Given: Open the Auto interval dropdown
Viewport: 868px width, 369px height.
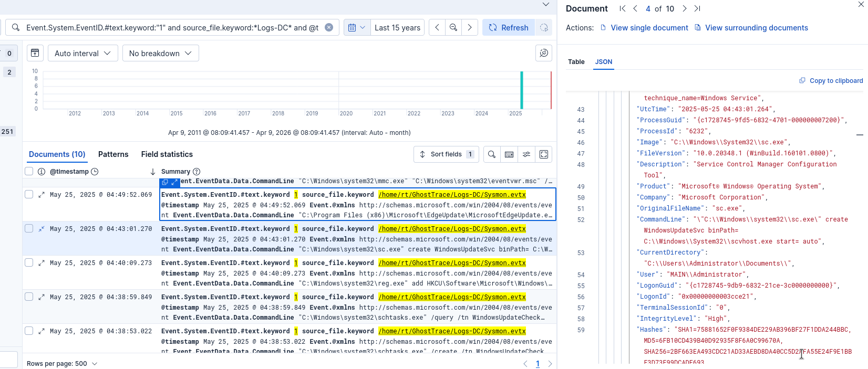Looking at the screenshot, I should click(x=83, y=53).
